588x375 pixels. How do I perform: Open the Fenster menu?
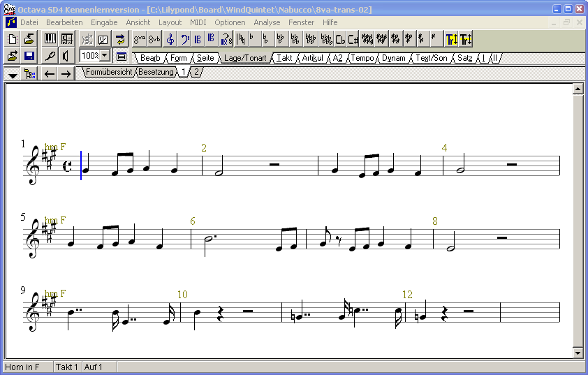pos(301,22)
